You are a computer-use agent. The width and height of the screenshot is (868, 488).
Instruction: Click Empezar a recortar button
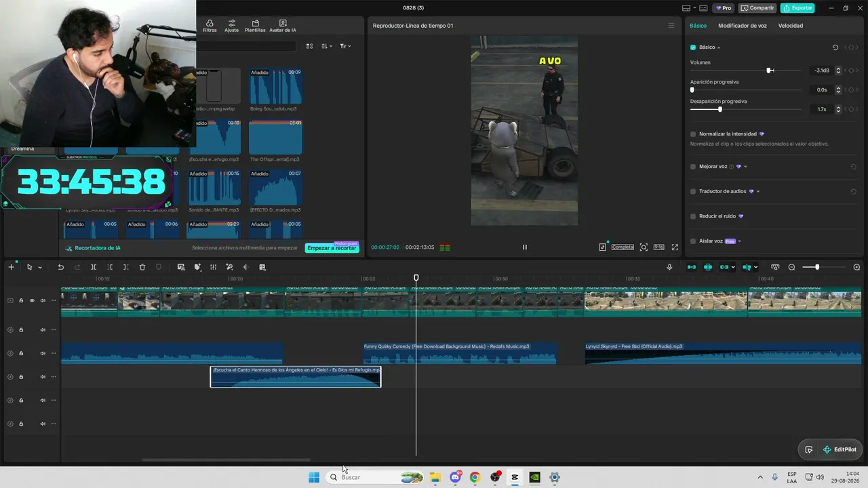coord(332,248)
